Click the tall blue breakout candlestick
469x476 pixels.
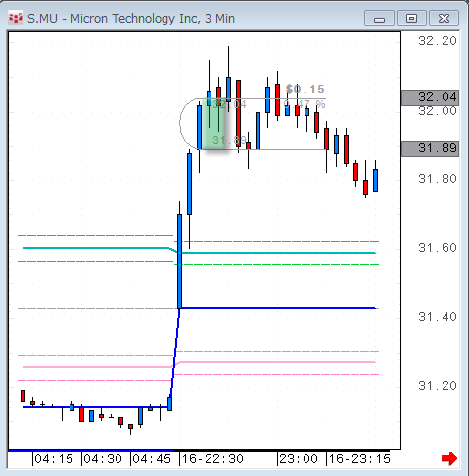179,262
